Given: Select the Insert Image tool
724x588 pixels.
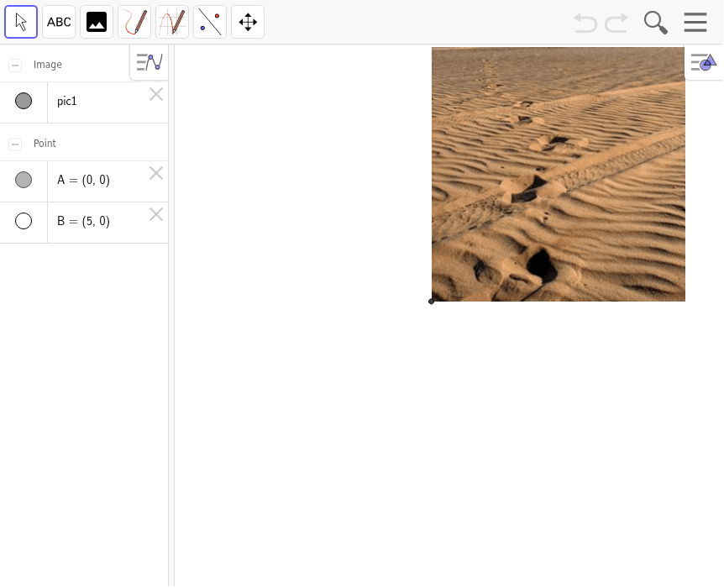Looking at the screenshot, I should [97, 22].
